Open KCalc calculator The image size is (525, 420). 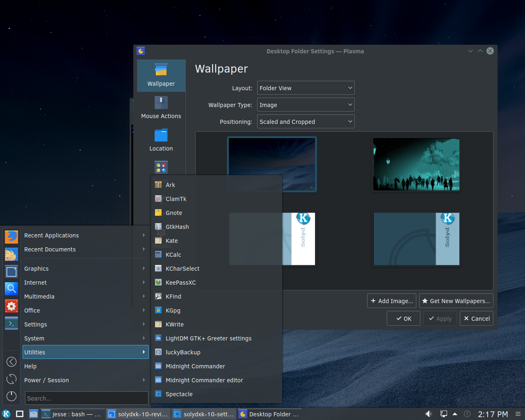pos(217,255)
